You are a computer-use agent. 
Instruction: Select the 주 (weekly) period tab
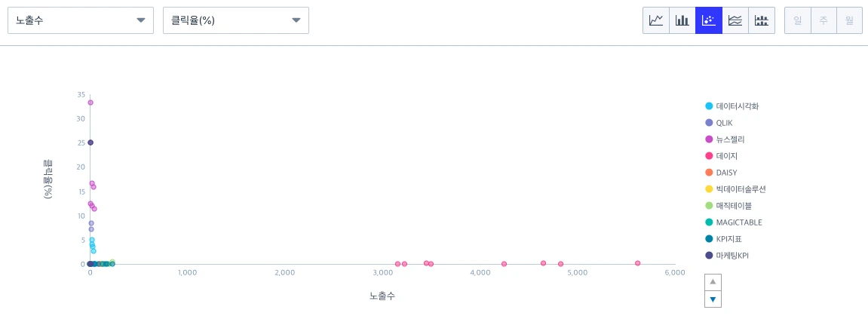click(824, 20)
